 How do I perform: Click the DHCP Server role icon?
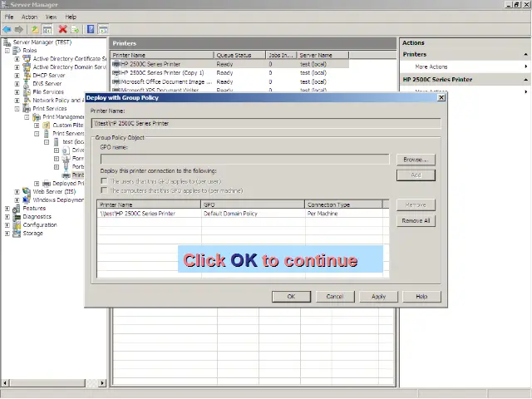click(27, 76)
